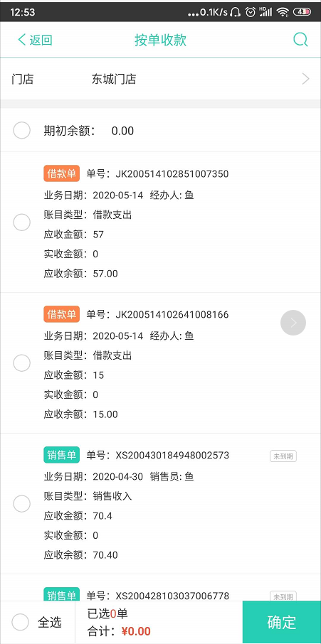Select the 期初余额 radio button
Screen dimensions: 321x644
point(22,131)
